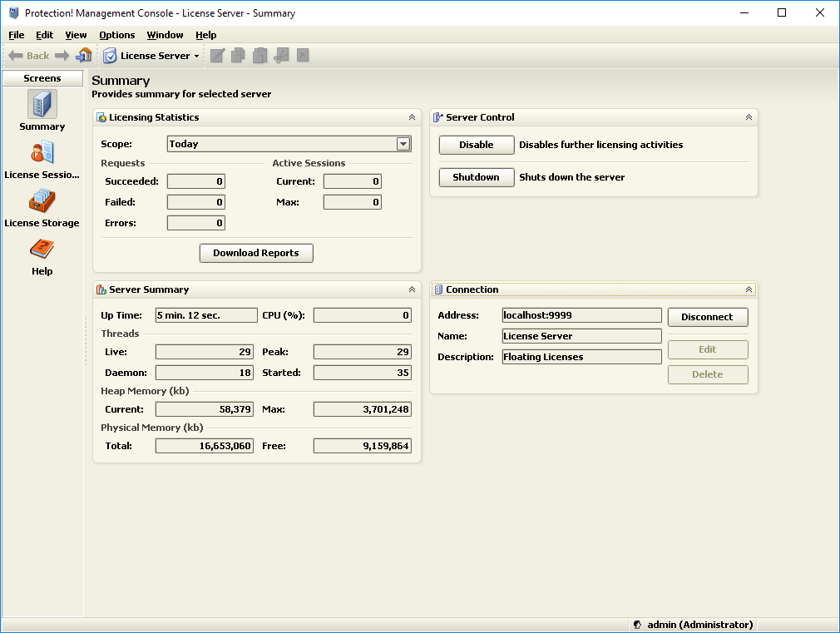Open the Help screen from the sidebar
This screenshot has height=633, width=840.
42,255
